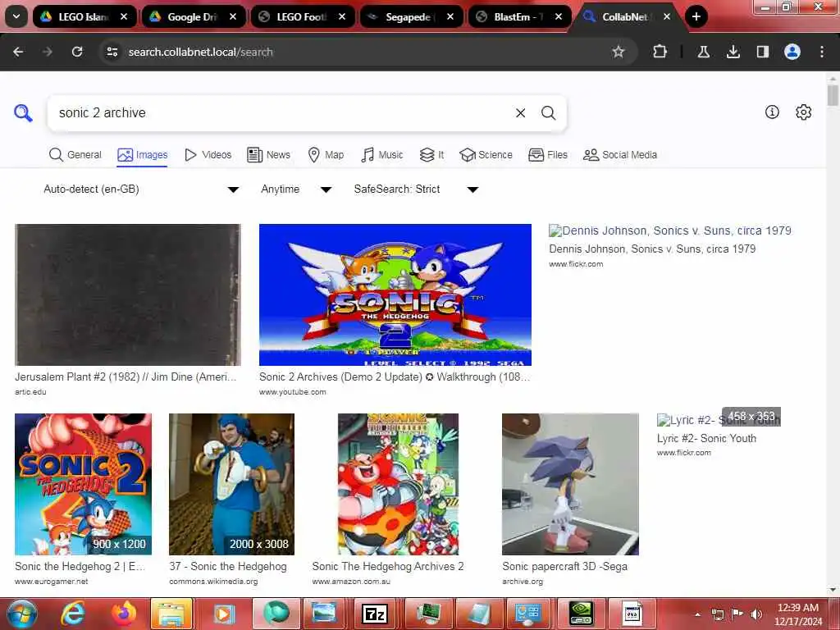Switch to the LEGO Island browser tab
Image resolution: width=840 pixels, height=630 pixels.
click(x=84, y=16)
